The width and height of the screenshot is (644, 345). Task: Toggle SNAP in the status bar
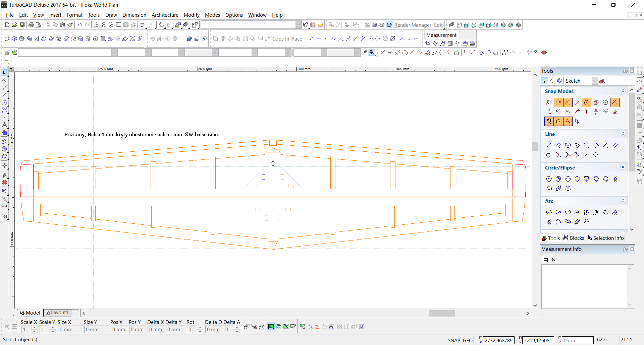pyautogui.click(x=453, y=340)
